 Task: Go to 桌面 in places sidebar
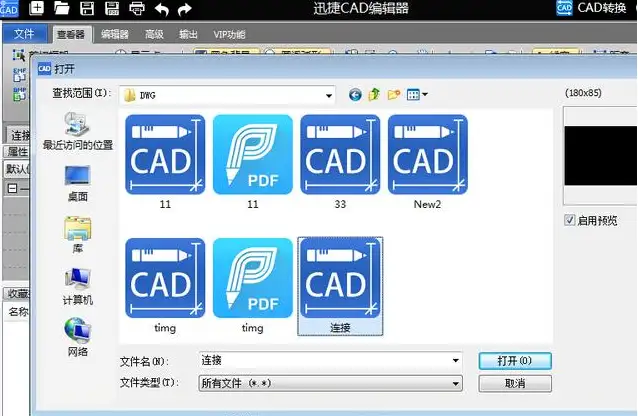(78, 184)
